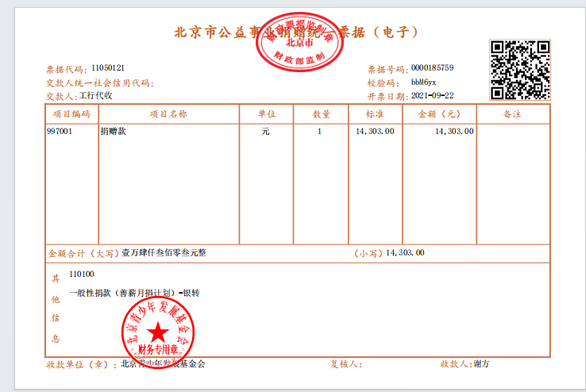Click the 票据代码 value 11050121
The width and height of the screenshot is (586, 392).
(x=108, y=68)
